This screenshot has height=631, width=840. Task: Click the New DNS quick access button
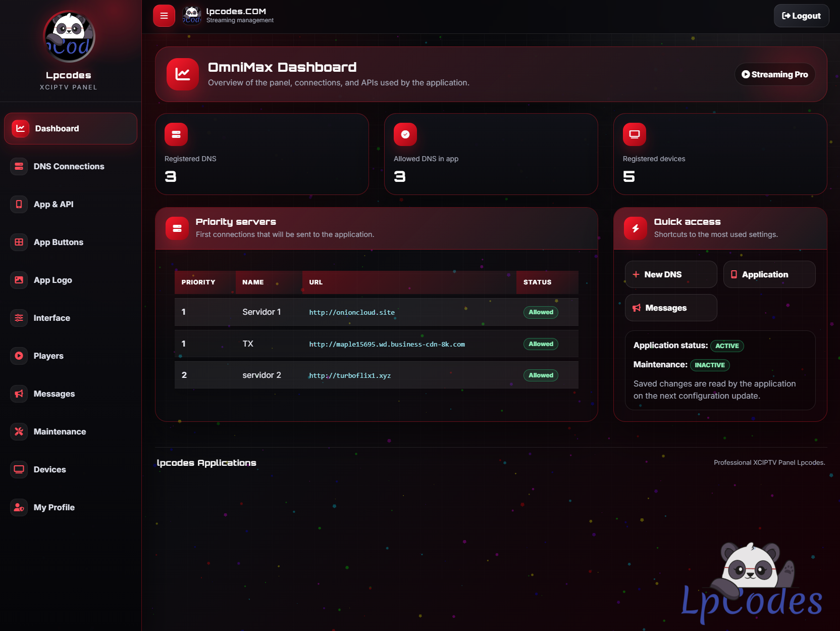[671, 274]
